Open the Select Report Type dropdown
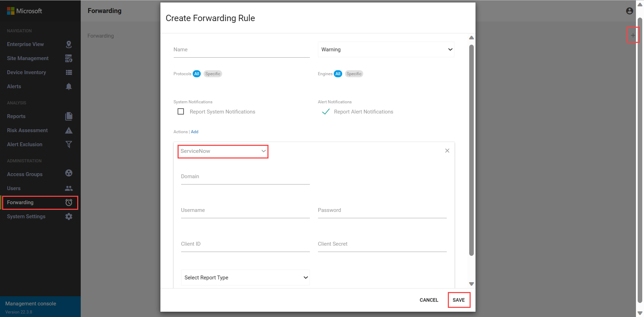 (x=245, y=278)
